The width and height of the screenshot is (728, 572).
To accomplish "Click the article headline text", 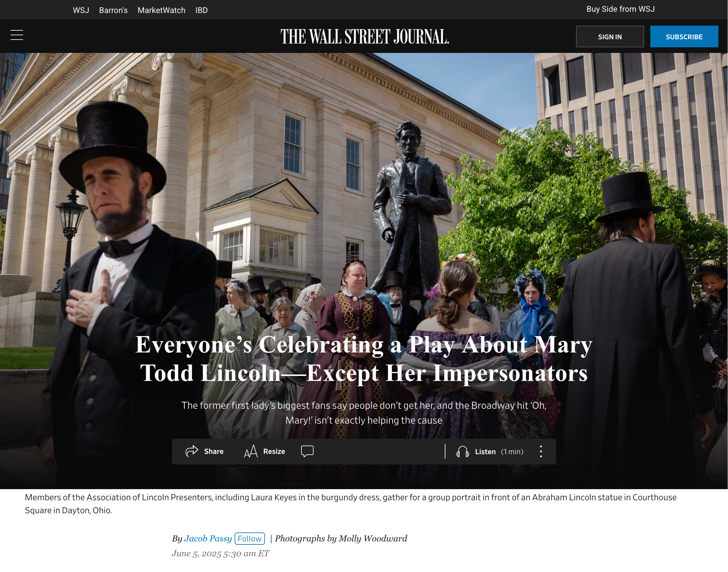I will click(x=364, y=358).
